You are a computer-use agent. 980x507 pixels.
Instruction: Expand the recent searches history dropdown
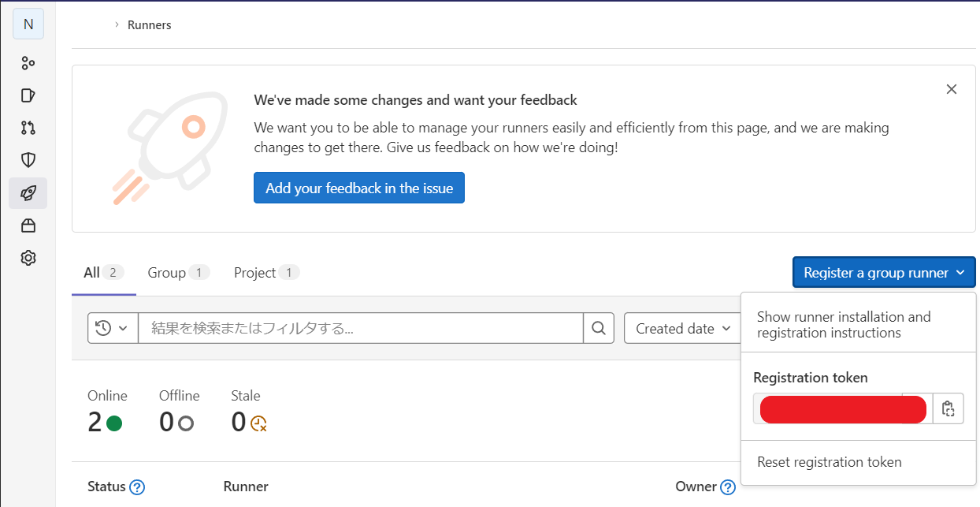pyautogui.click(x=113, y=328)
